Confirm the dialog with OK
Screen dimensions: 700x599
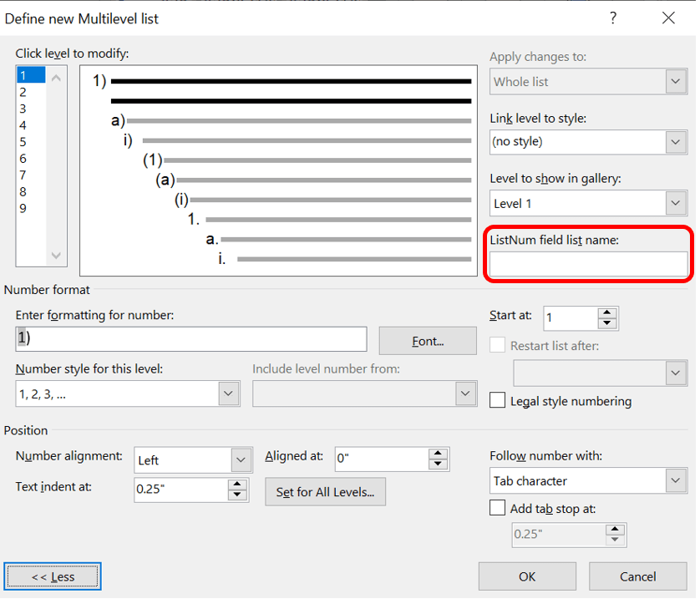526,576
